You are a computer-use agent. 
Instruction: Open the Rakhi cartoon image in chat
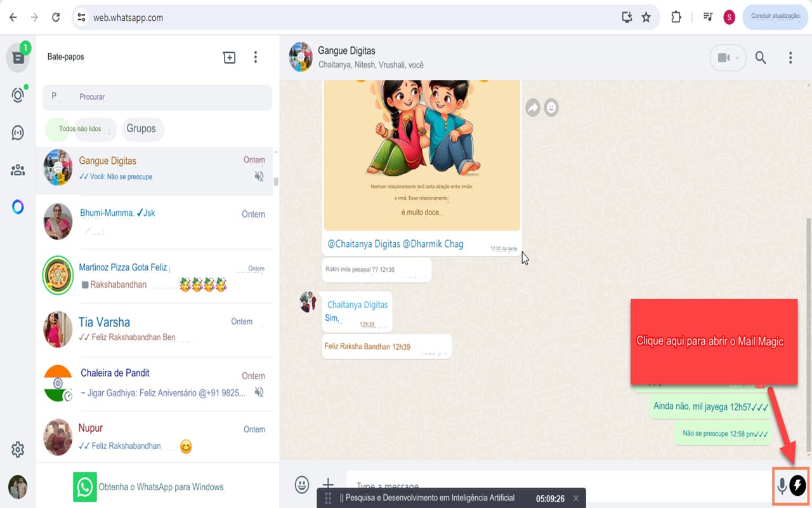click(x=422, y=155)
